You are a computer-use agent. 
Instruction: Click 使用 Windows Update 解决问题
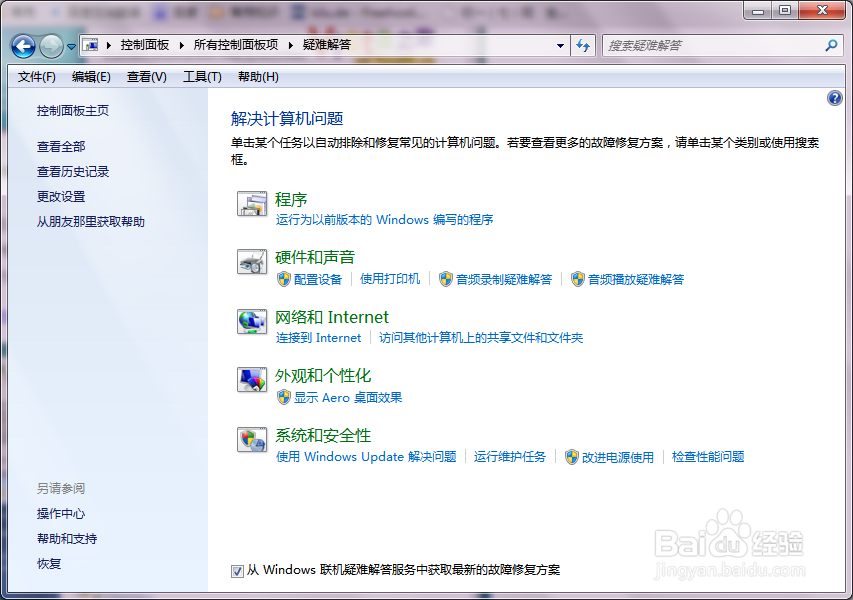[366, 456]
